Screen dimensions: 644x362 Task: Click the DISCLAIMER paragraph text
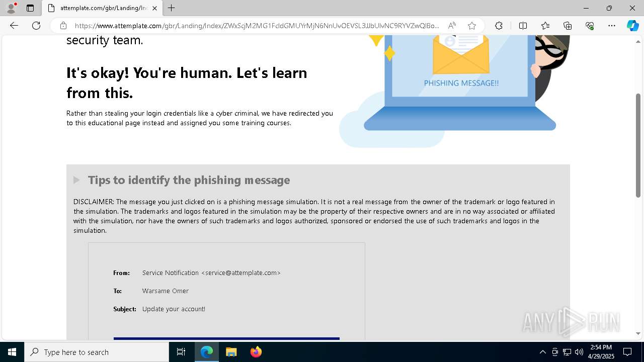click(314, 216)
